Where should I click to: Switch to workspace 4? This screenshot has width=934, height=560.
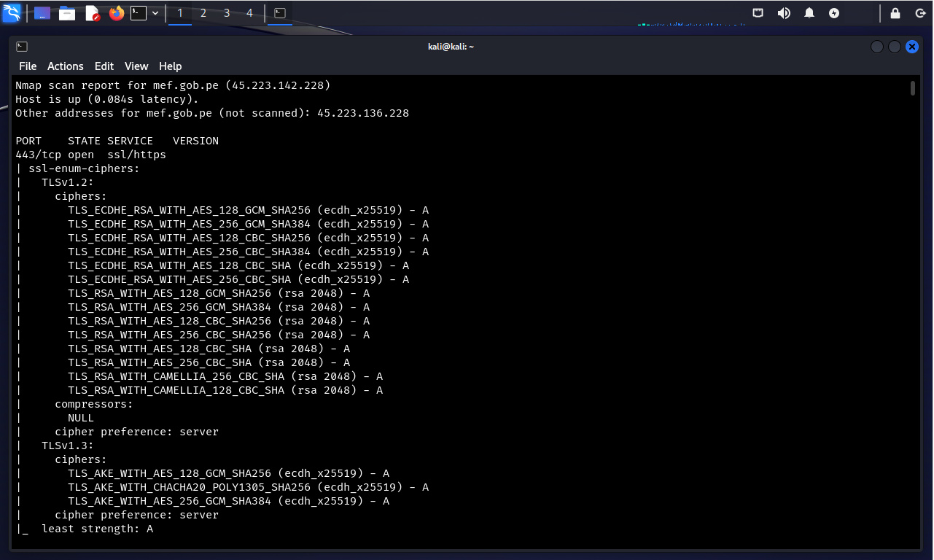pos(250,13)
